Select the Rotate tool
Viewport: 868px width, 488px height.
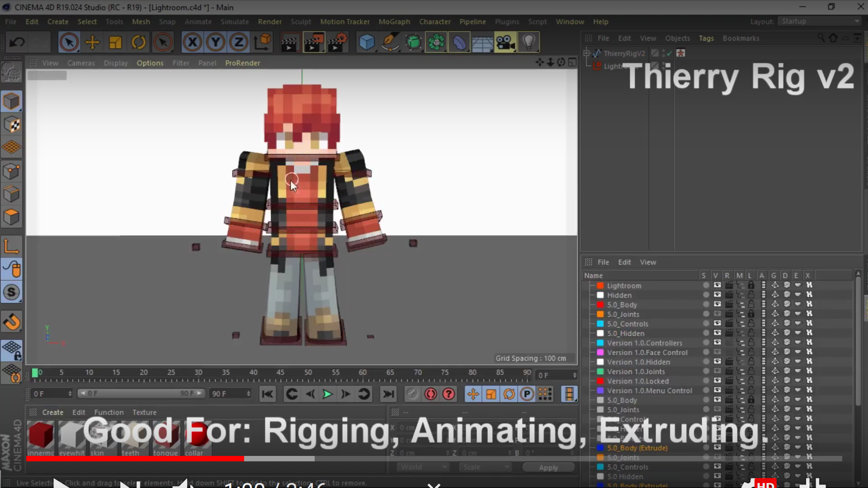[x=139, y=42]
